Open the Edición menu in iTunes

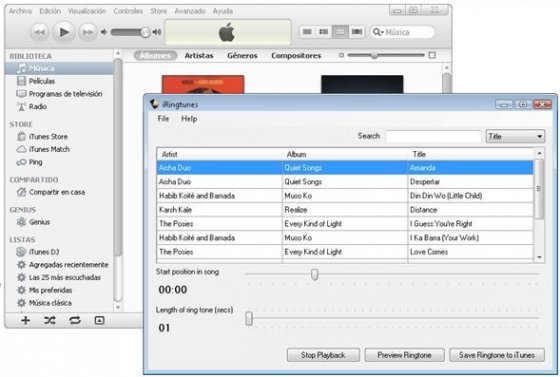click(x=50, y=11)
